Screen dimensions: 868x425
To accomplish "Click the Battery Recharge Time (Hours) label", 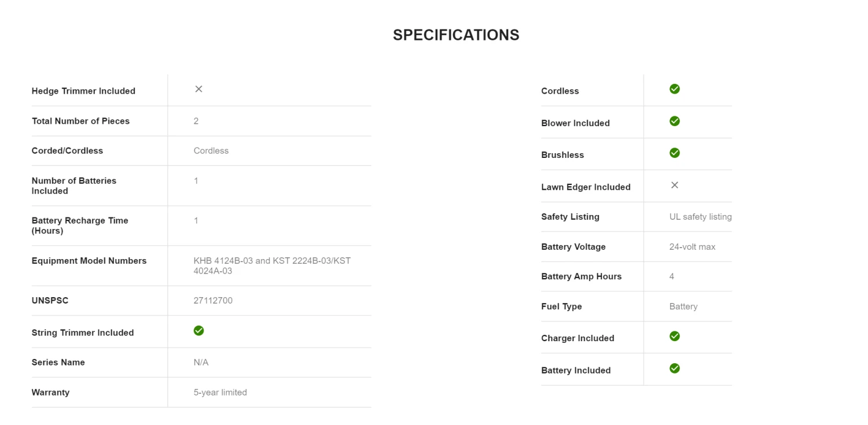I will click(80, 226).
